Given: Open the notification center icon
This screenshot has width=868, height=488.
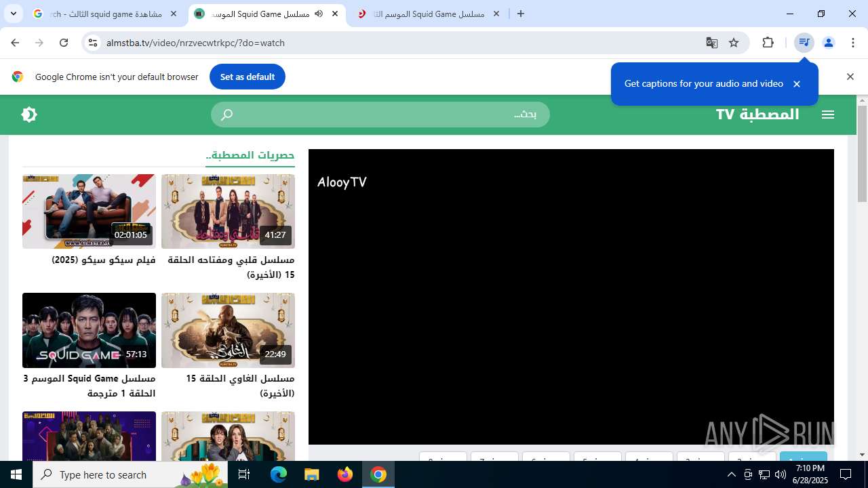Looking at the screenshot, I should [x=846, y=474].
